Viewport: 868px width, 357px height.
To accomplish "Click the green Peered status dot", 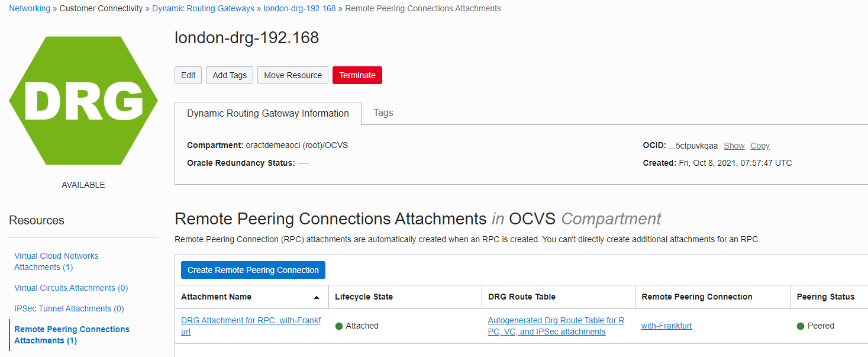I will coord(801,326).
